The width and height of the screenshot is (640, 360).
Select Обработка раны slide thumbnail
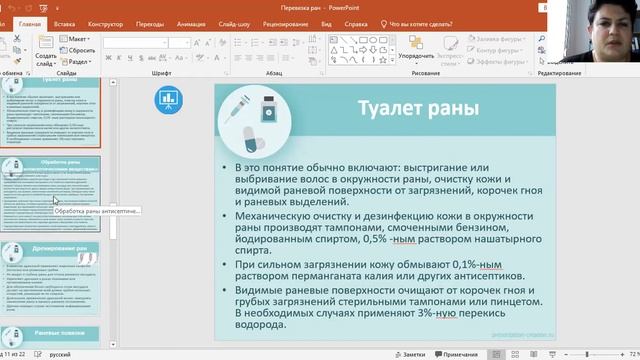[x=51, y=194]
